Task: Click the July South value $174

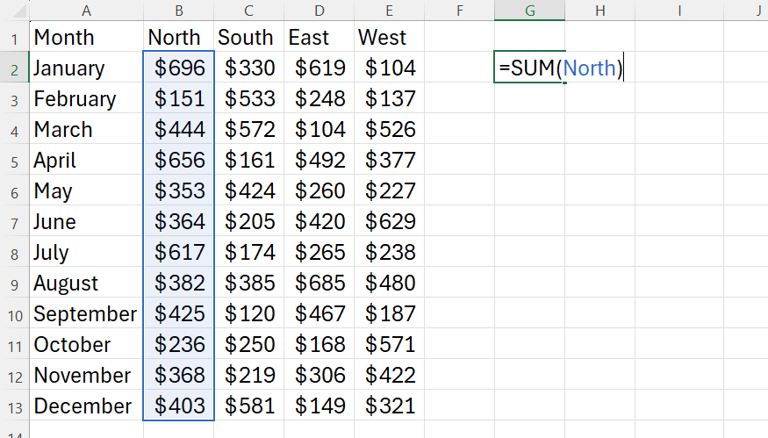Action: tap(249, 252)
